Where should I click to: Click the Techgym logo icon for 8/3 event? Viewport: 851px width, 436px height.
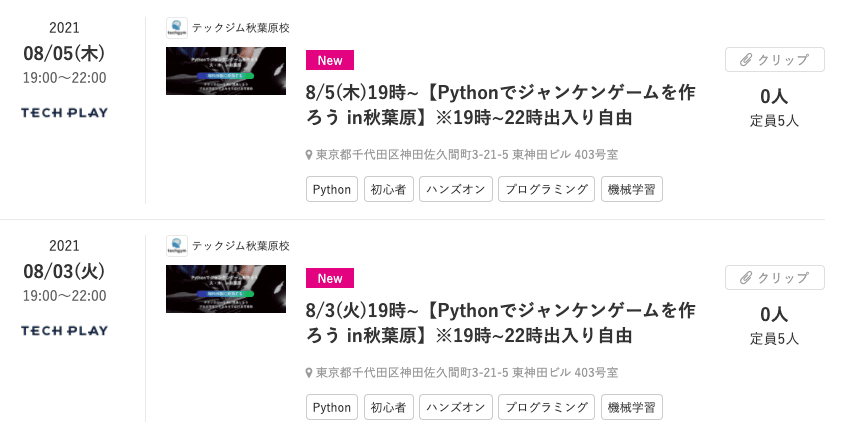coord(177,246)
